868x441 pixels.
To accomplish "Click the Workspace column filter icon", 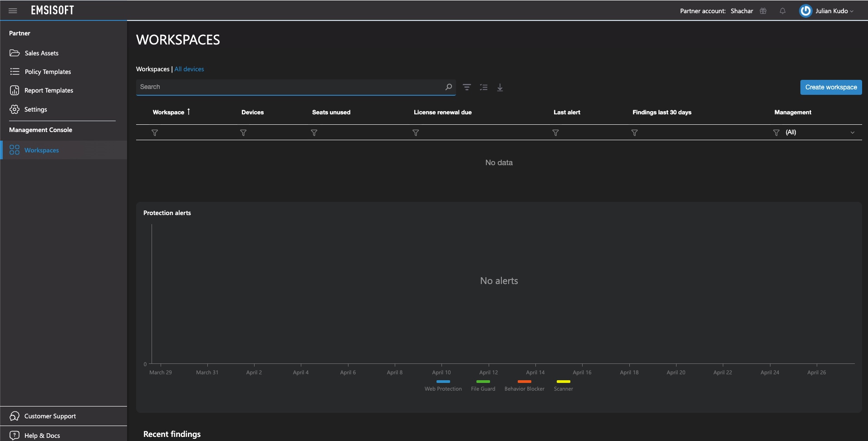I will 155,133.
